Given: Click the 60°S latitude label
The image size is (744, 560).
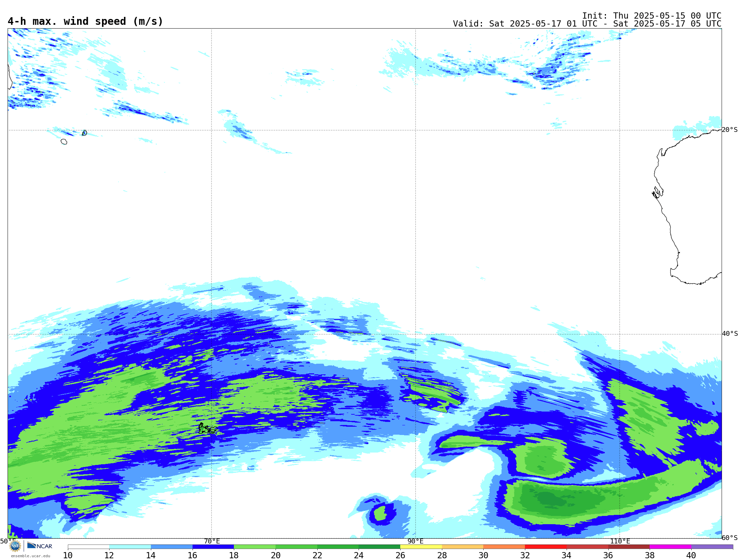Looking at the screenshot, I should pyautogui.click(x=730, y=538).
